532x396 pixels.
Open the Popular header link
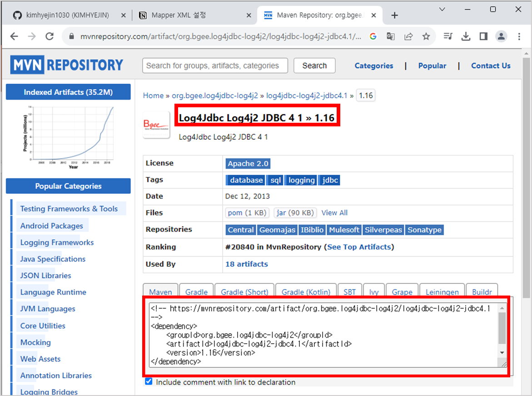pyautogui.click(x=432, y=65)
